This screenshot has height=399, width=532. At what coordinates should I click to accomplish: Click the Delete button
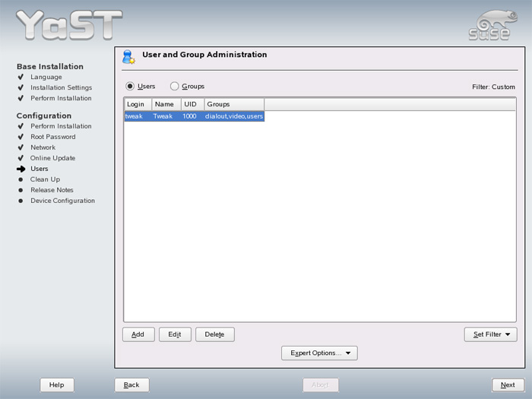coord(215,334)
